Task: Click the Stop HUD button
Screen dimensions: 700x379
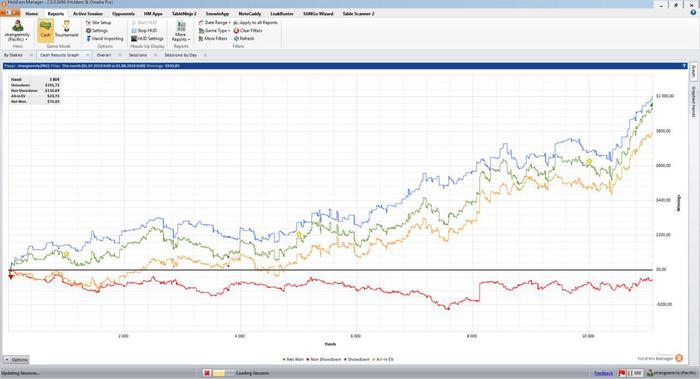Action: (144, 30)
